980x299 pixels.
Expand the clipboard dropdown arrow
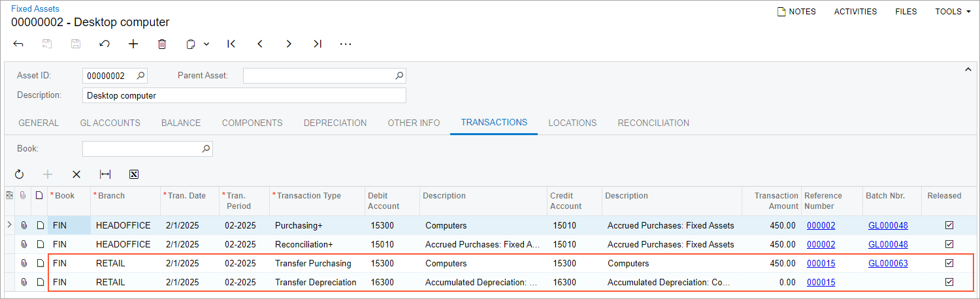click(206, 44)
